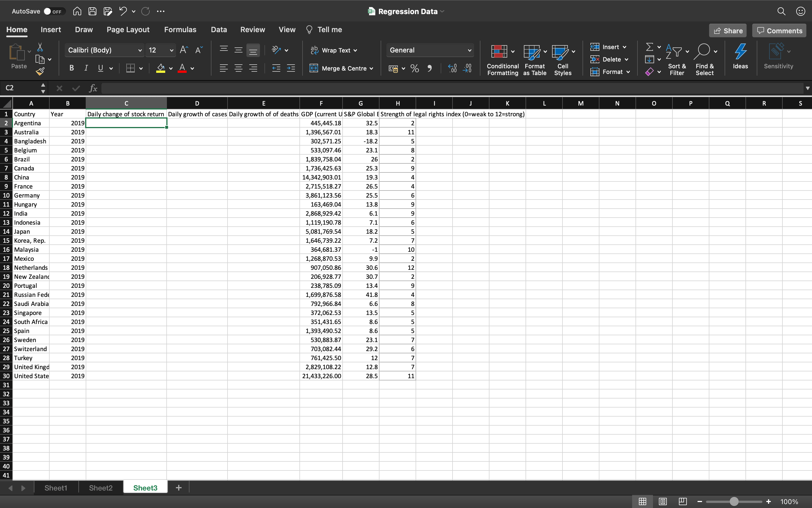
Task: Open the Formulas ribbon tab
Action: point(180,30)
